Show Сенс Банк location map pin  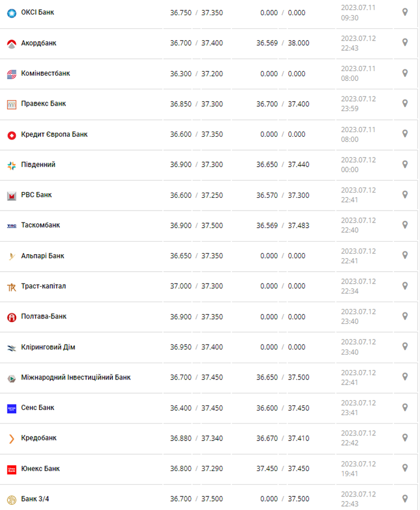click(405, 407)
